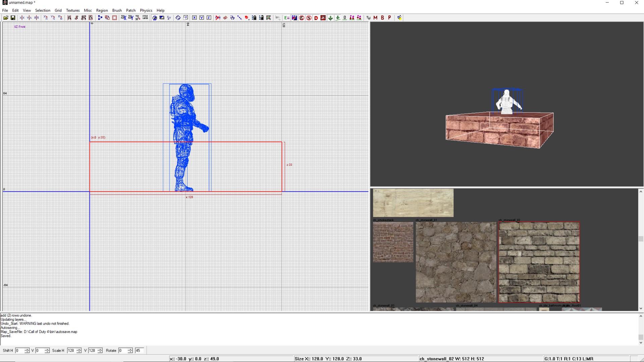Click the Scale H spinner arrows

[79, 351]
